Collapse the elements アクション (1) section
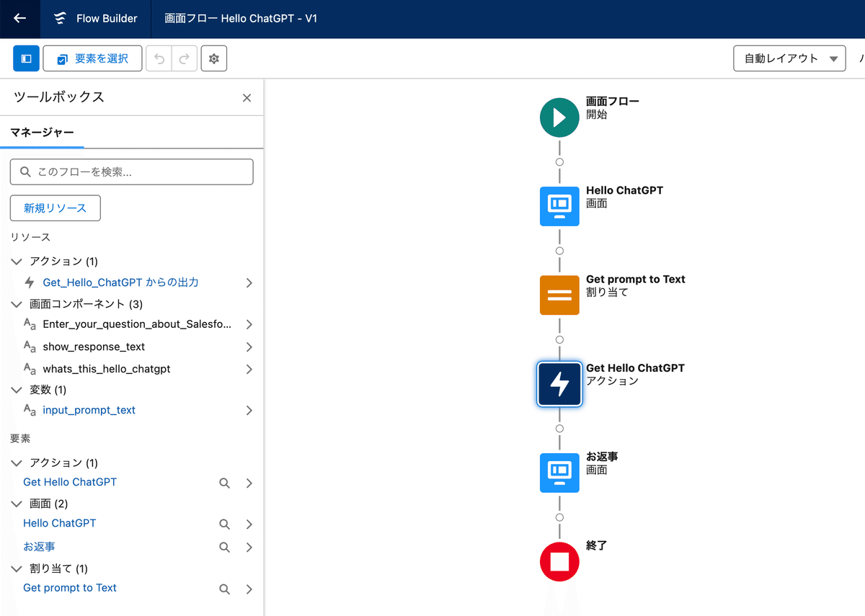The height and width of the screenshot is (616, 865). click(x=17, y=463)
